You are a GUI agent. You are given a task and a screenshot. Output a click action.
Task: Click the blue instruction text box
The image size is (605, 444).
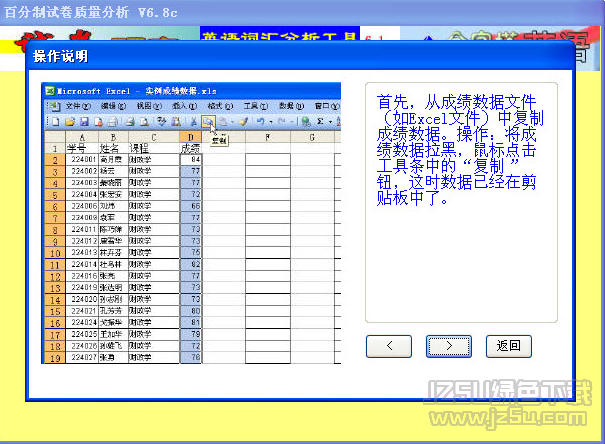(x=461, y=203)
